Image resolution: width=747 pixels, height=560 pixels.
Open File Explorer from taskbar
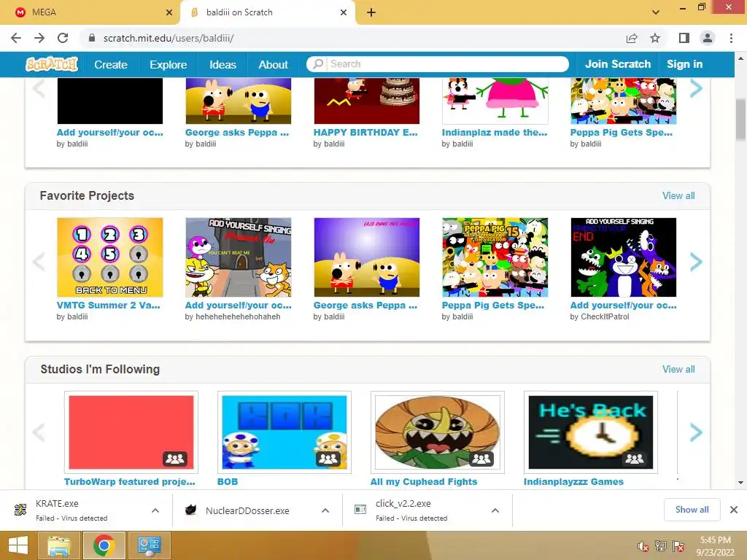(x=59, y=545)
